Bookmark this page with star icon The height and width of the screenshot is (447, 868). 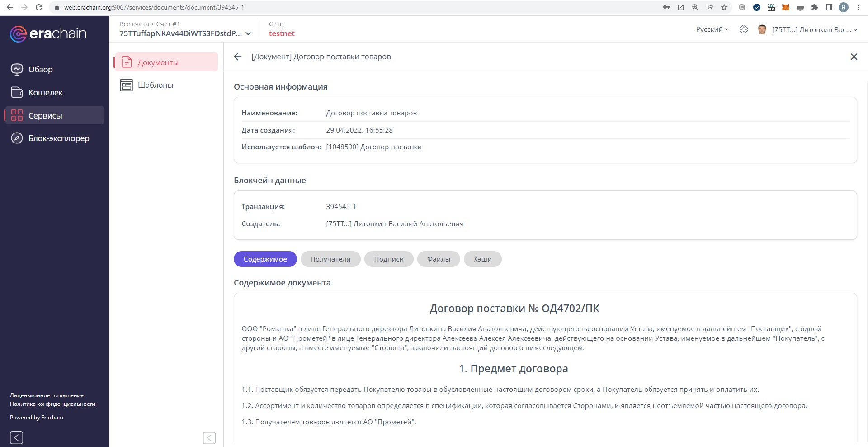pos(724,7)
